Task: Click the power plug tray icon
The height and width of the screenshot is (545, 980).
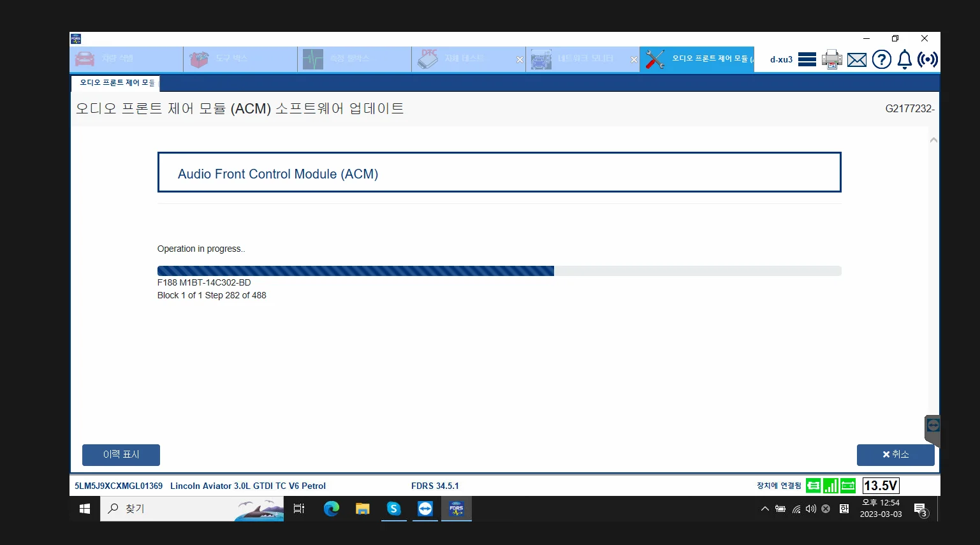Action: [x=780, y=509]
